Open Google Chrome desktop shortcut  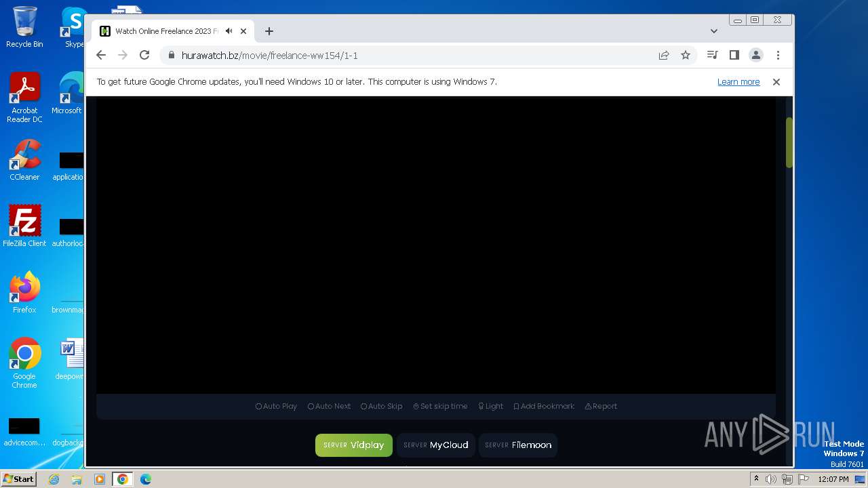(24, 363)
